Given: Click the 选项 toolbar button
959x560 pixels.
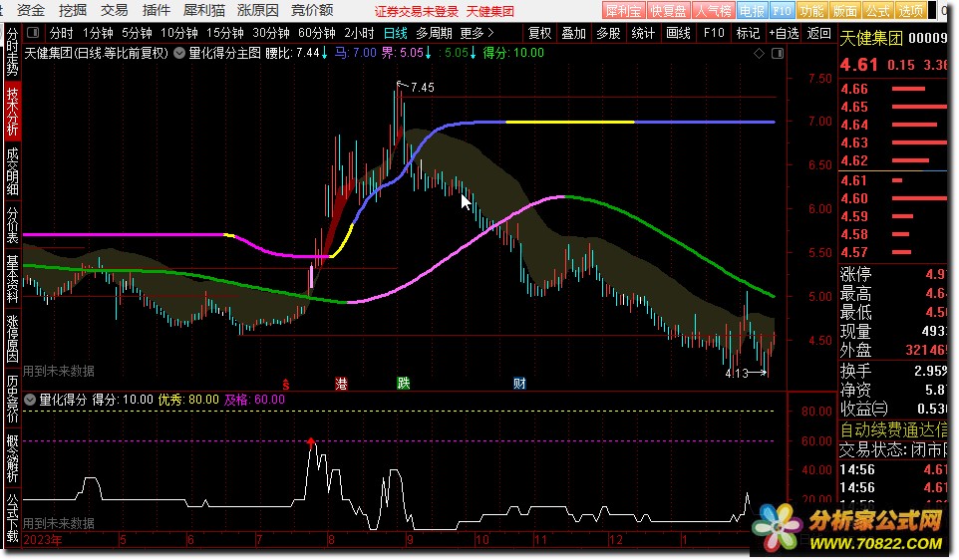Looking at the screenshot, I should pyautogui.click(x=910, y=11).
